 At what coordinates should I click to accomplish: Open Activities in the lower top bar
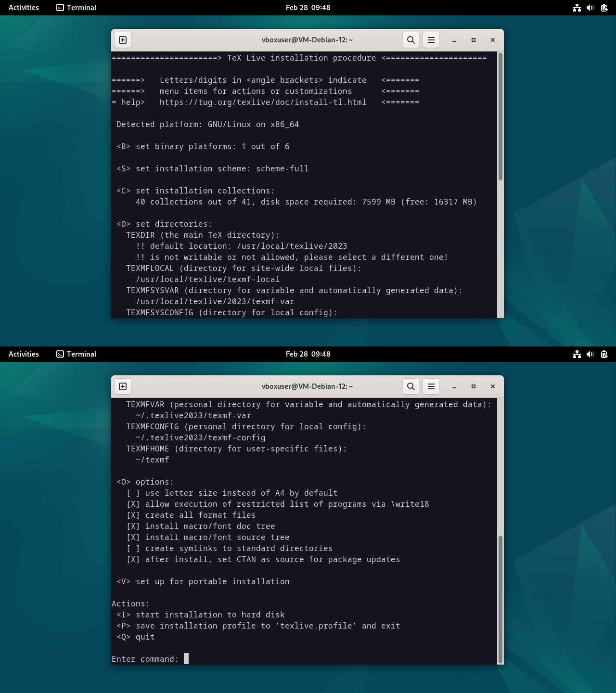click(x=24, y=354)
